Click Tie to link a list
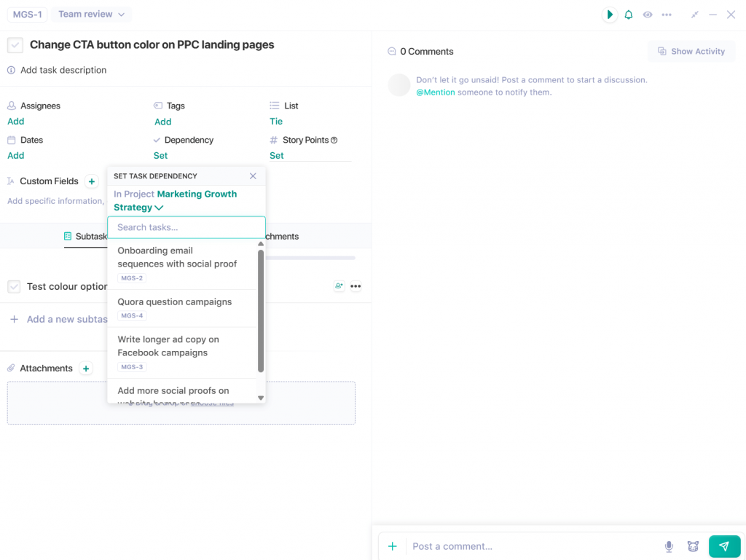The image size is (746, 560). tap(276, 121)
